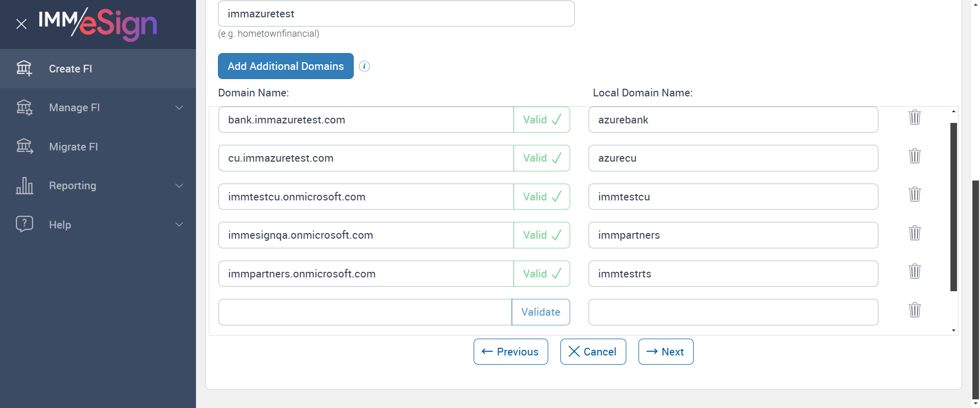Screen dimensions: 980x408
Task: Delete the immesignqa.onmicrosoft.com domain entry
Action: coord(914,233)
